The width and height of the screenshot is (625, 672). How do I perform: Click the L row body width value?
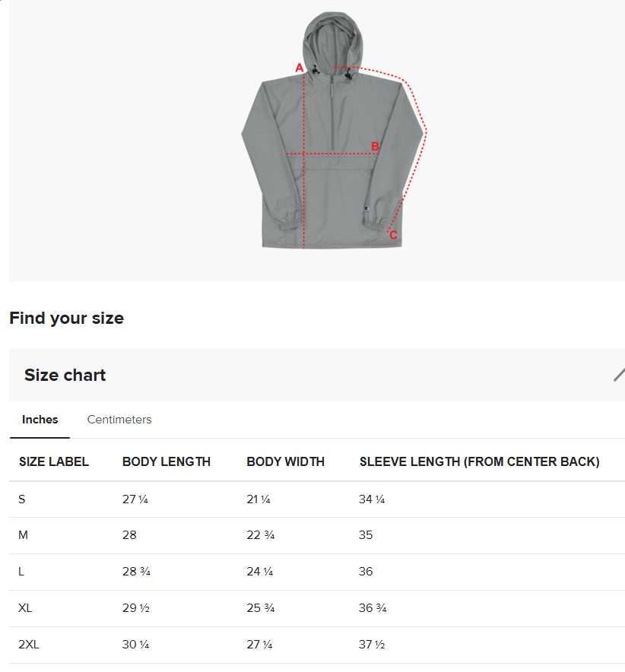pyautogui.click(x=259, y=572)
